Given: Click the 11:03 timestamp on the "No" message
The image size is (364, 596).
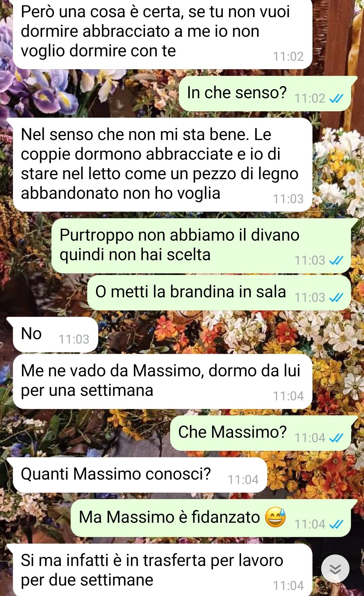Looking at the screenshot, I should point(74,339).
